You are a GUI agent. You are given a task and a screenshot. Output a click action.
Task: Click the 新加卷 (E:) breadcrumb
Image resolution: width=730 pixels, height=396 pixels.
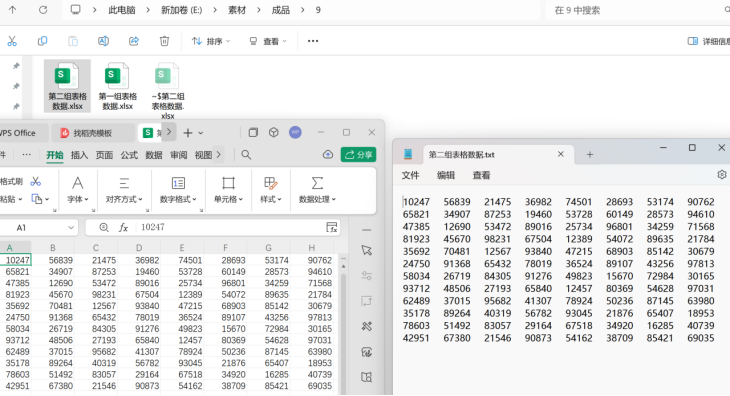(x=182, y=10)
